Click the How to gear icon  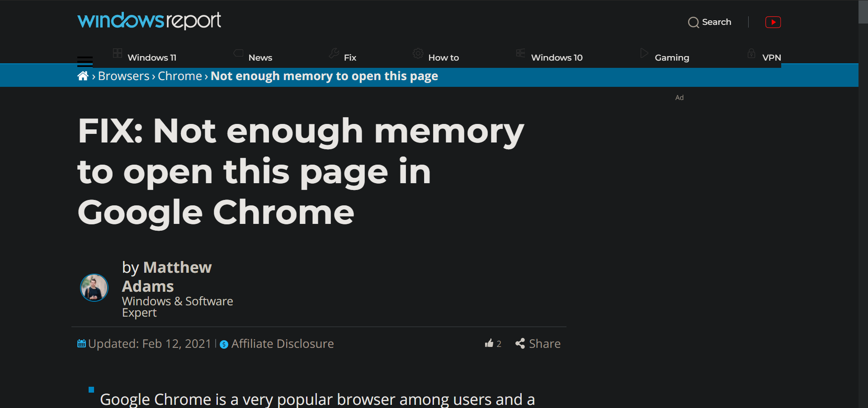(418, 53)
